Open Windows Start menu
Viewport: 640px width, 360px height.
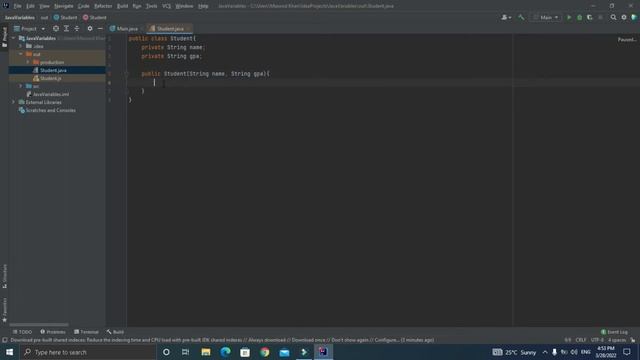tap(9, 352)
